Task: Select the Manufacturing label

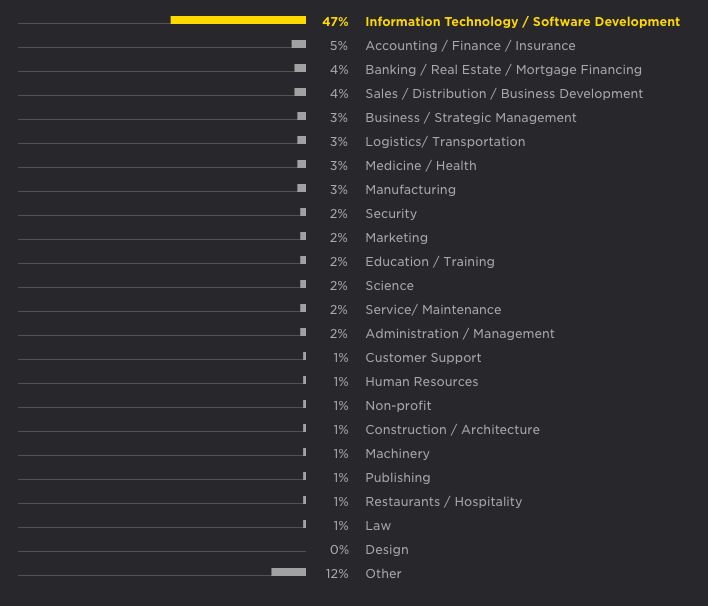Action: coord(410,190)
